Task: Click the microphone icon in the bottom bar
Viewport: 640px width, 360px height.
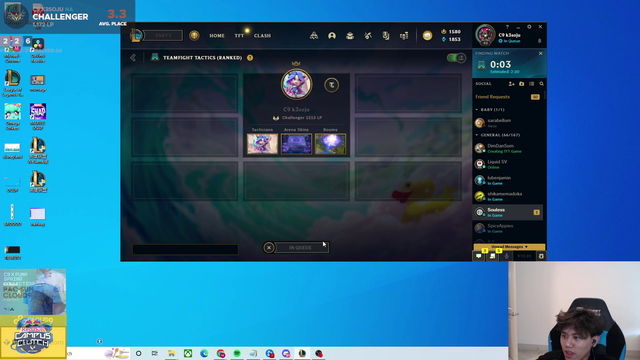Action: (507, 256)
